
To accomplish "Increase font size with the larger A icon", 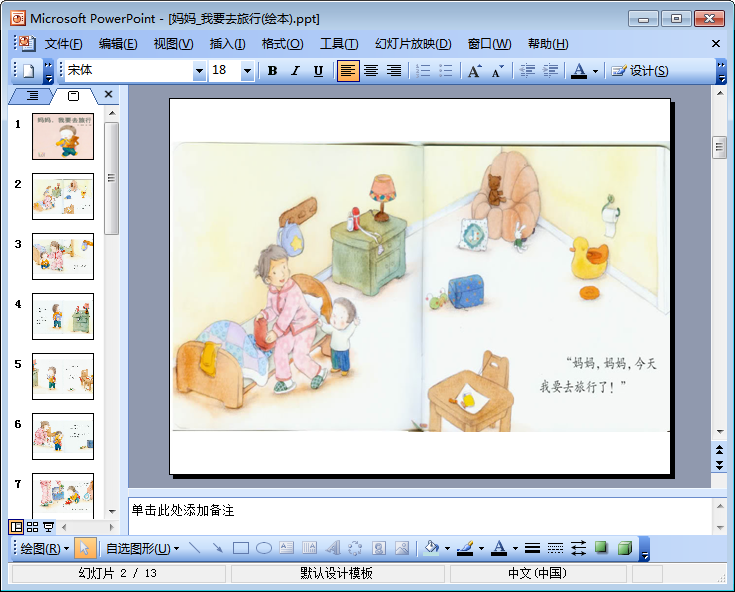I will [474, 71].
